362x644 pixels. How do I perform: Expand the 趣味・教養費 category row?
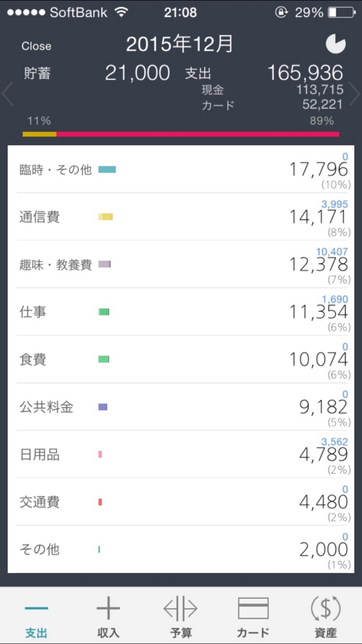click(181, 264)
